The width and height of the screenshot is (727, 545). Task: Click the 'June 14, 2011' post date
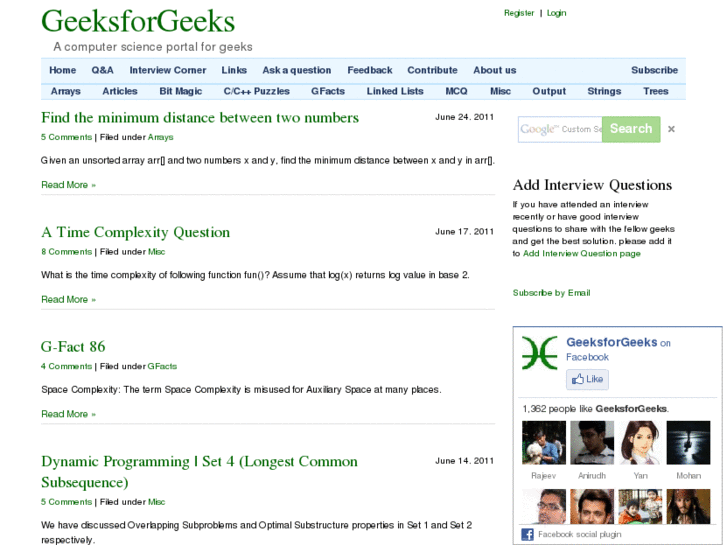pos(464,461)
